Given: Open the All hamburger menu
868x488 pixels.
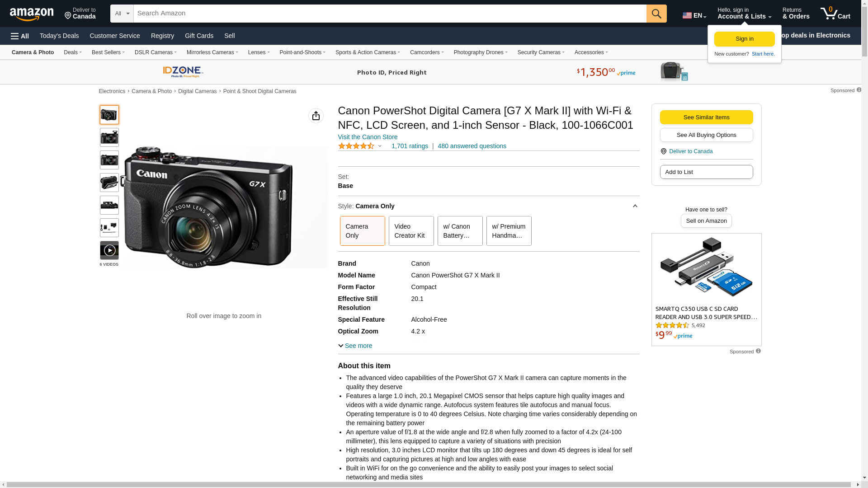Looking at the screenshot, I should click(20, 36).
